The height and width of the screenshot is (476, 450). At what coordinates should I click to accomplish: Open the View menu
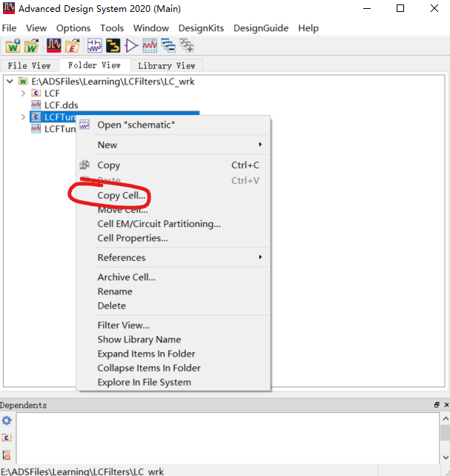[36, 28]
